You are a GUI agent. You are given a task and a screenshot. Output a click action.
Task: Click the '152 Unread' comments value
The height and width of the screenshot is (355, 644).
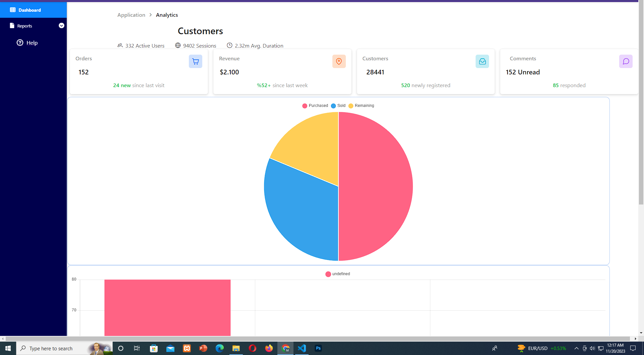pyautogui.click(x=523, y=72)
